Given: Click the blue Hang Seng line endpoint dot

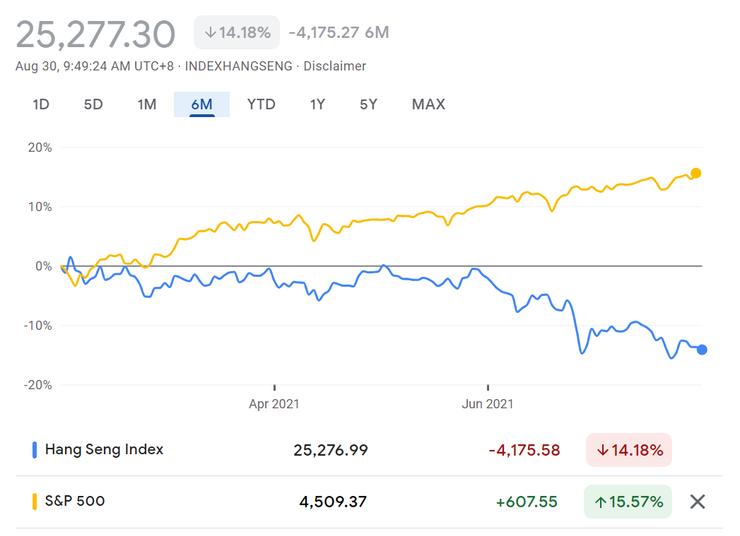Looking at the screenshot, I should [702, 349].
